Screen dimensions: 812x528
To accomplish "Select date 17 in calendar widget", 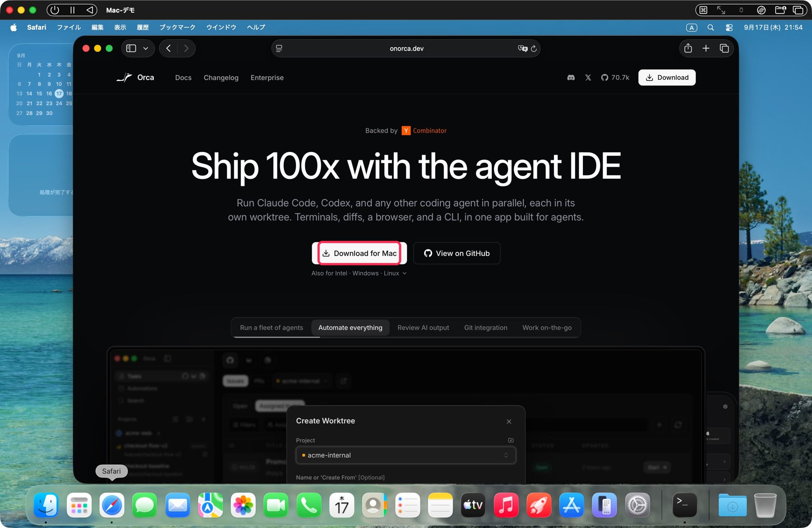I will (59, 93).
